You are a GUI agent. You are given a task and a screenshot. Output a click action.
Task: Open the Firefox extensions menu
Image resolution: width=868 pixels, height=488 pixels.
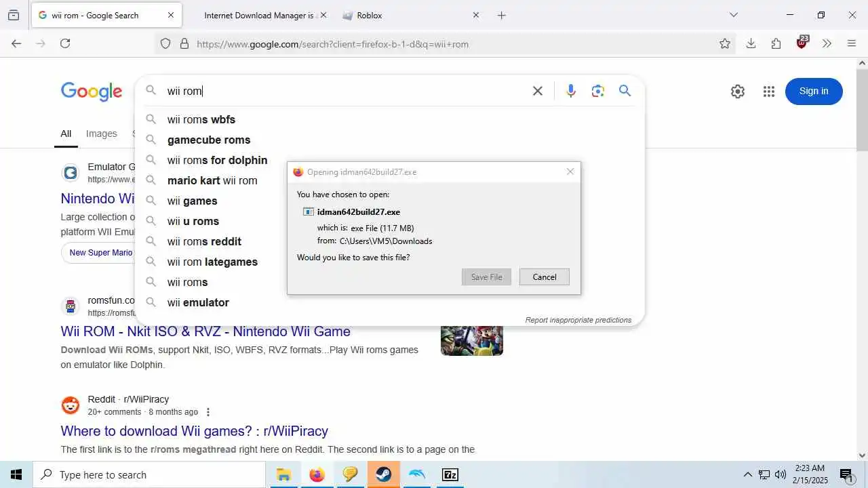click(776, 43)
